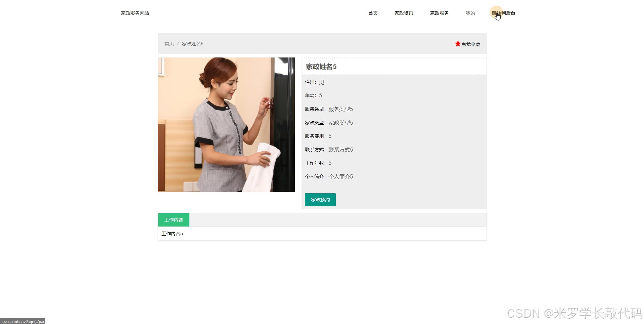The height and width of the screenshot is (324, 644).
Task: Click the 家政姓名5 detail heading
Action: coord(320,67)
